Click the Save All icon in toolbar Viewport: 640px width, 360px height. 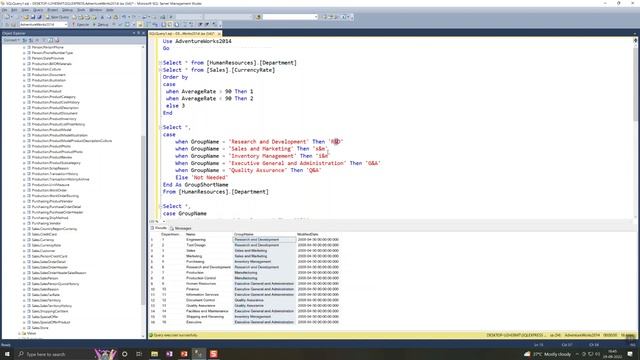tap(39, 17)
